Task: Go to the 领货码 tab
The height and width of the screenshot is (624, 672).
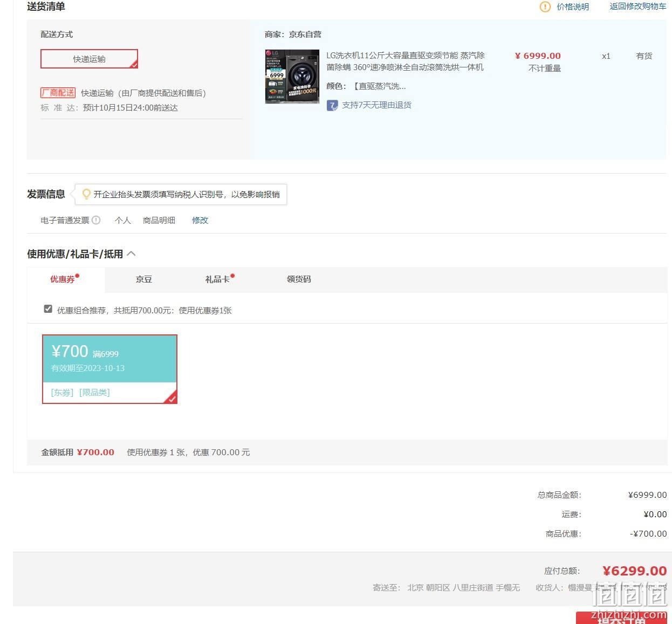Action: [x=299, y=279]
